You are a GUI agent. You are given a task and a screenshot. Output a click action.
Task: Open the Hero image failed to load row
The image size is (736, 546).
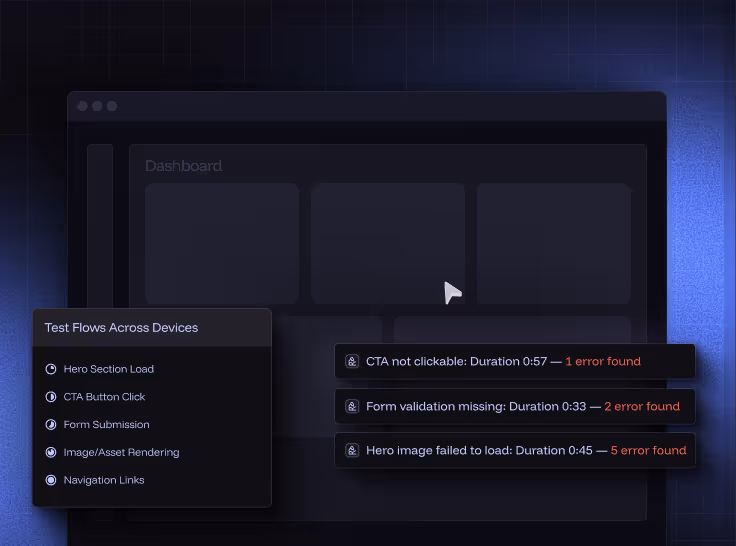pyautogui.click(x=514, y=450)
